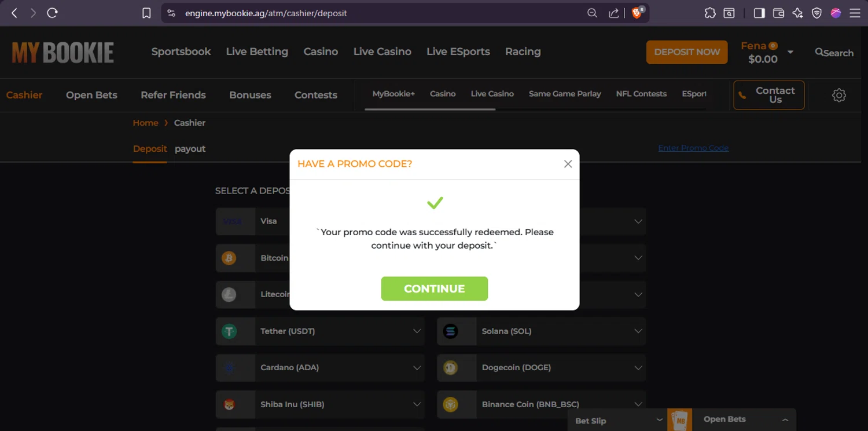Open the Brave Shields lion icon

coord(637,13)
